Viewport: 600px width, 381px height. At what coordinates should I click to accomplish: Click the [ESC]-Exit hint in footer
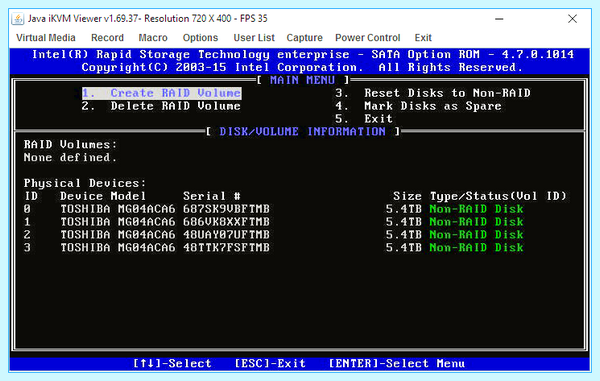270,363
